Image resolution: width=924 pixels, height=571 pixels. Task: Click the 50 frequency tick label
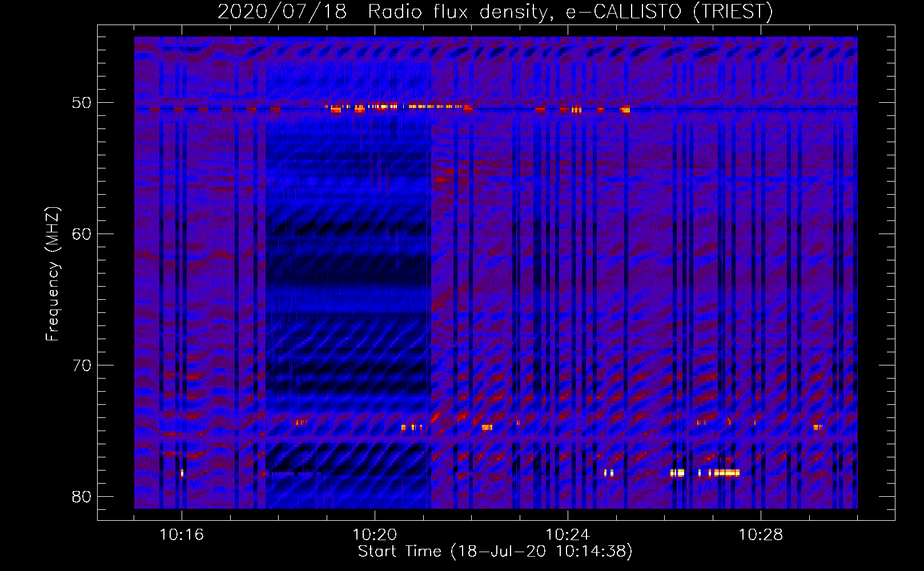(82, 103)
